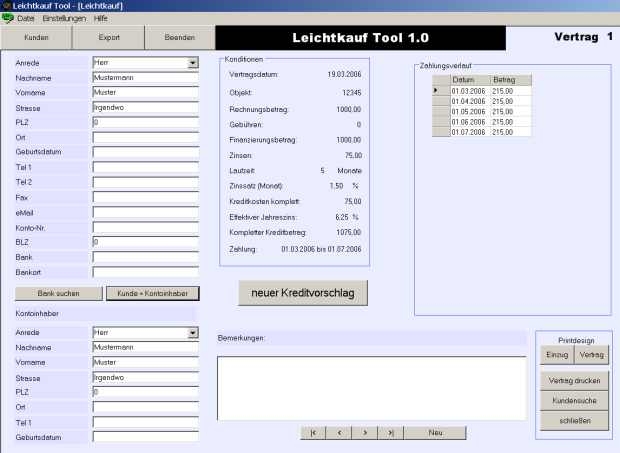Open the Hilfe menu
This screenshot has height=453, width=620.
point(101,19)
